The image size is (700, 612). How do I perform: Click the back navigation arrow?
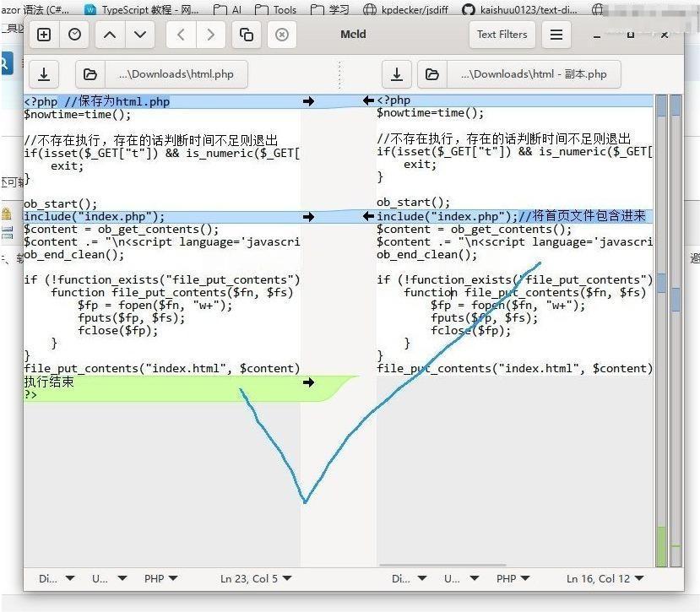tap(181, 35)
